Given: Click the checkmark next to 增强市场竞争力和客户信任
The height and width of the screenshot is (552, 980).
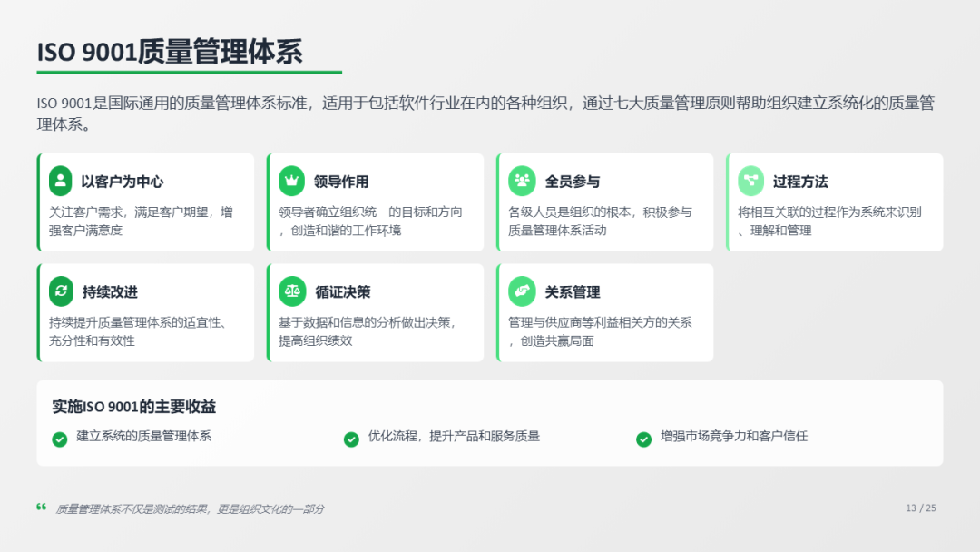Looking at the screenshot, I should (x=643, y=439).
